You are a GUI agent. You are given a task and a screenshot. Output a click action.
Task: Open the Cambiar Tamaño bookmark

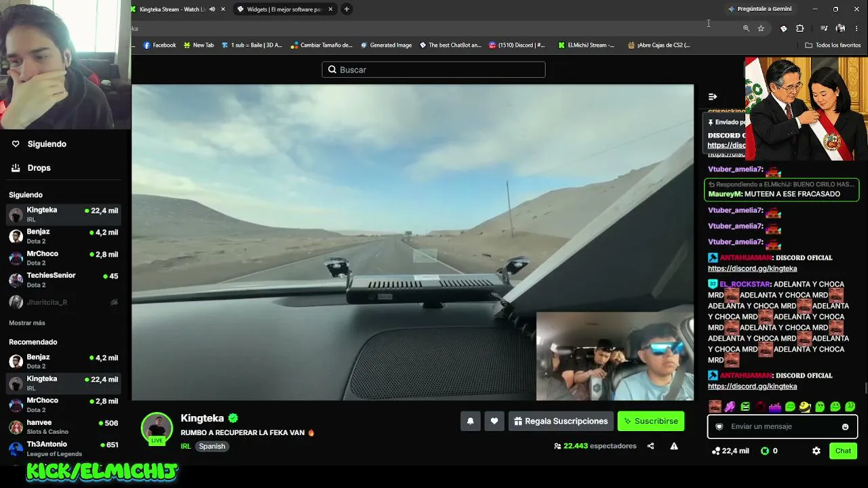(x=321, y=45)
